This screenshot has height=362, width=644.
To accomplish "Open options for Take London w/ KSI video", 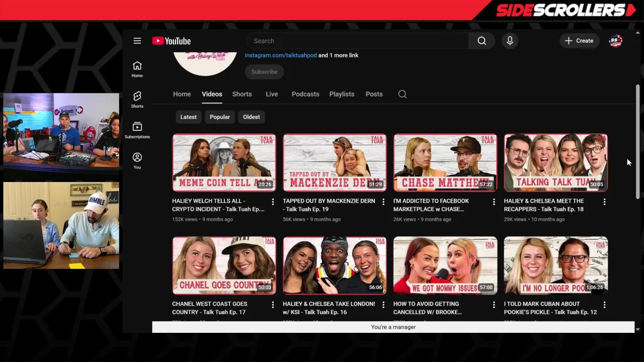I will point(383,305).
